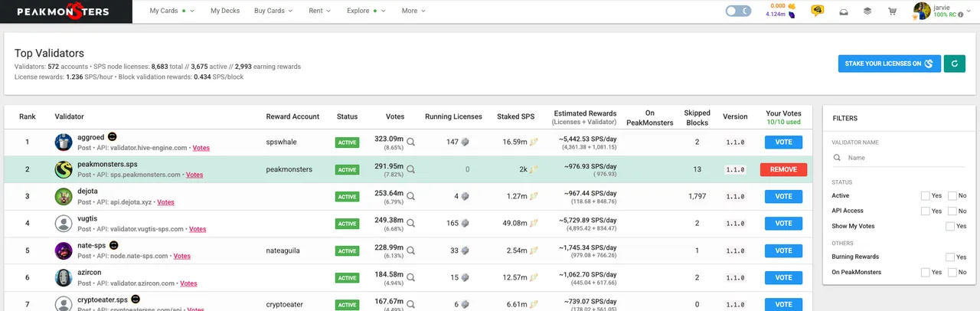Check Show My Votes Yes filter
The height and width of the screenshot is (311, 980).
950,226
